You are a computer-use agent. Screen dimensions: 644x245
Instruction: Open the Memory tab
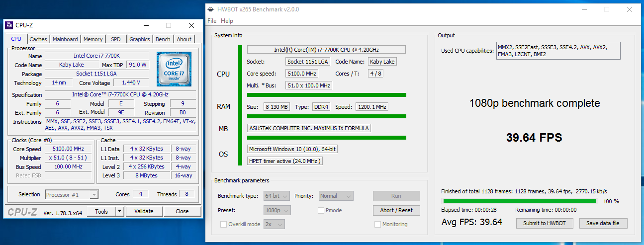[93, 39]
